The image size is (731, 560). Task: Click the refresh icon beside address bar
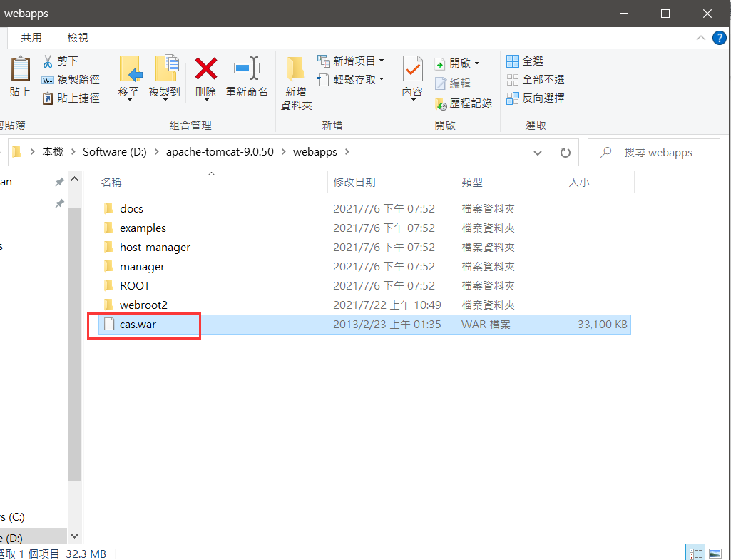pos(565,152)
